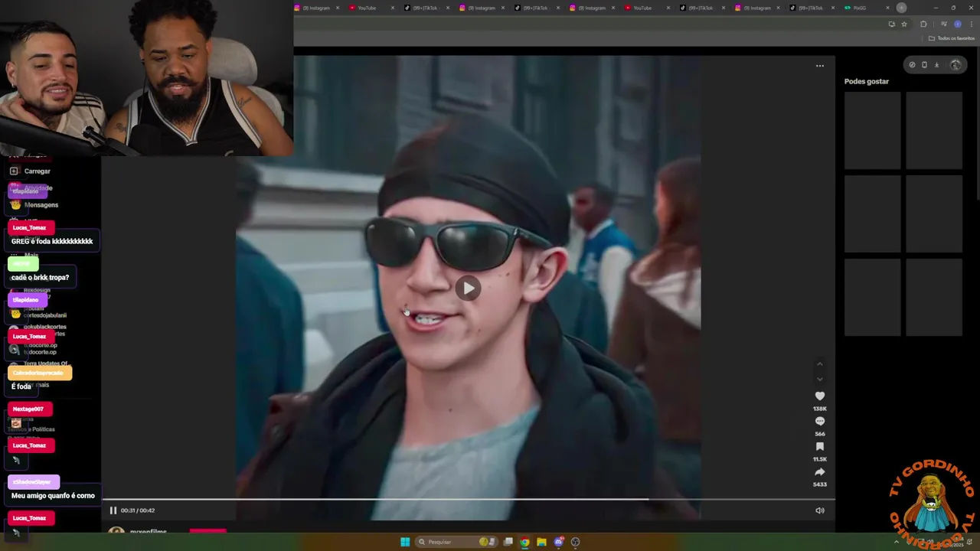Open the Terra Updates Of followed account
The image size is (980, 551).
click(46, 364)
